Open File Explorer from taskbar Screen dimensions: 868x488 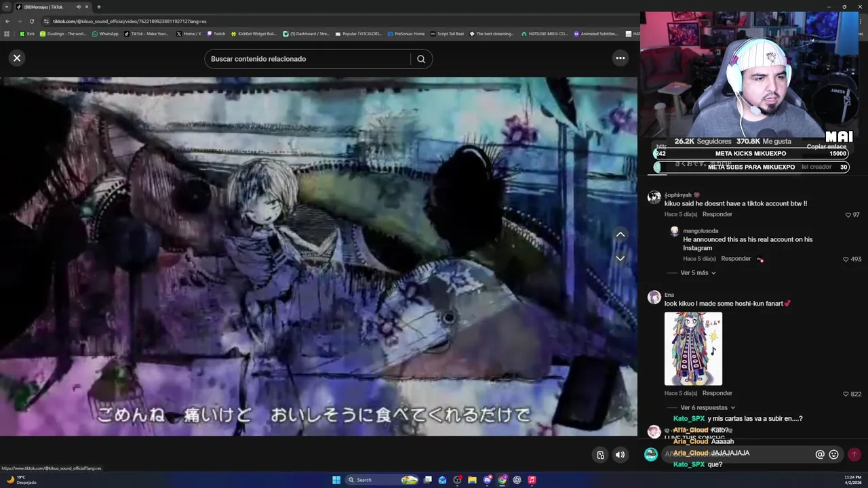472,480
